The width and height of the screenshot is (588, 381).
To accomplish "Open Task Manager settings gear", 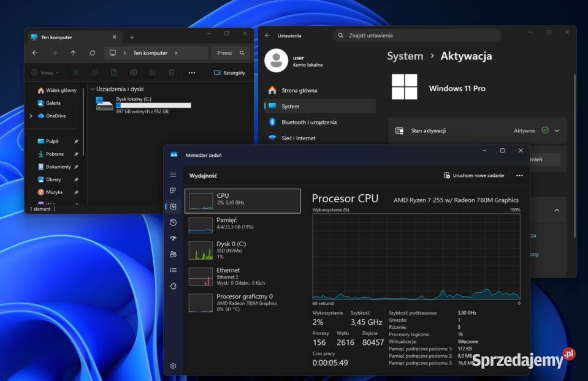I will point(173,366).
